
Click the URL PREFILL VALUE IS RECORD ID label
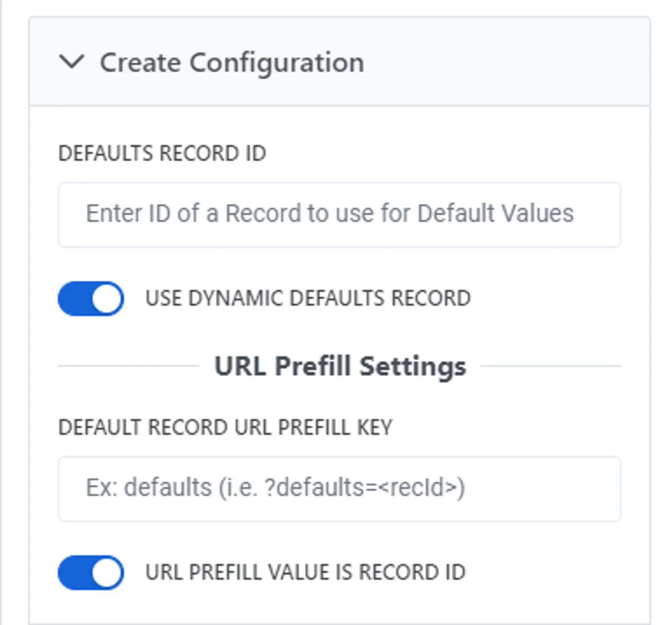tap(305, 572)
